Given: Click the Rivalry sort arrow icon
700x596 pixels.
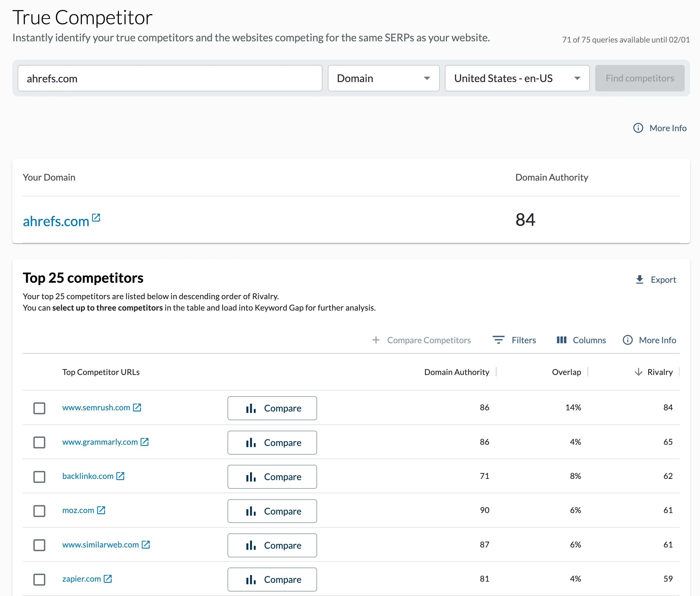Looking at the screenshot, I should (638, 372).
